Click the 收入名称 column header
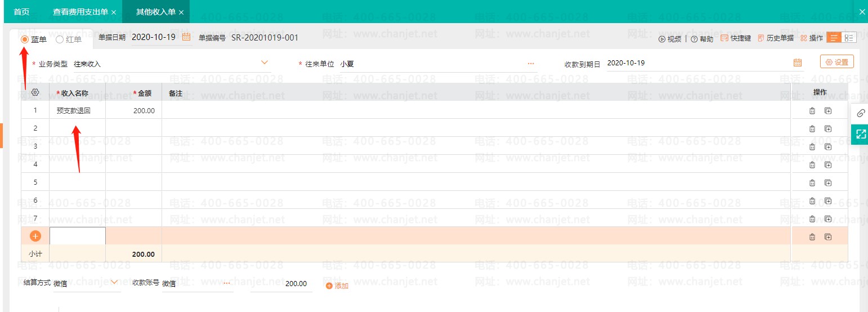 77,92
